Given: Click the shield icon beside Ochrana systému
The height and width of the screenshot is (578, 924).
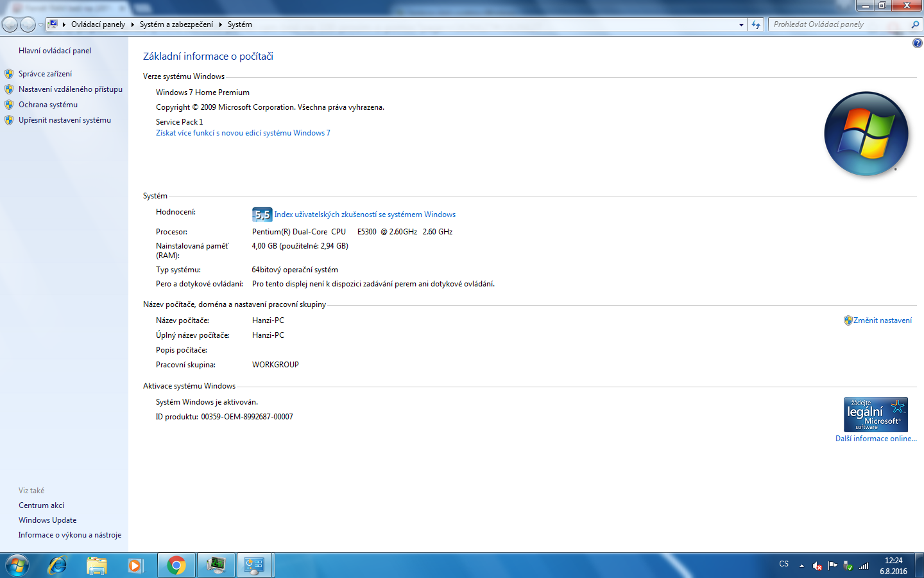Looking at the screenshot, I should tap(9, 105).
